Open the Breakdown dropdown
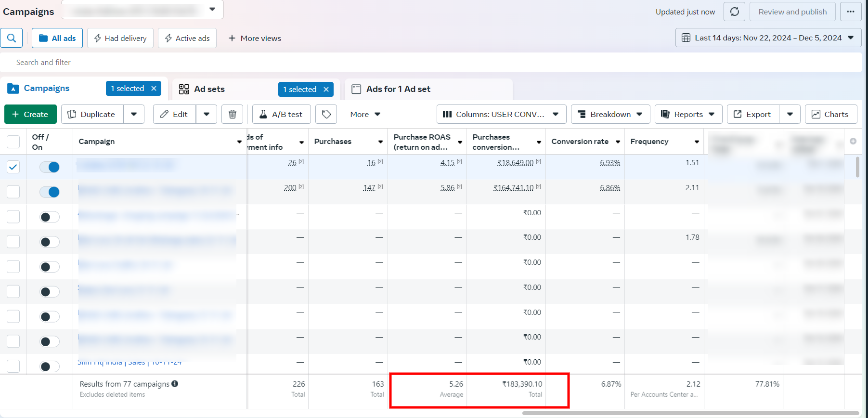The width and height of the screenshot is (868, 418). (610, 114)
